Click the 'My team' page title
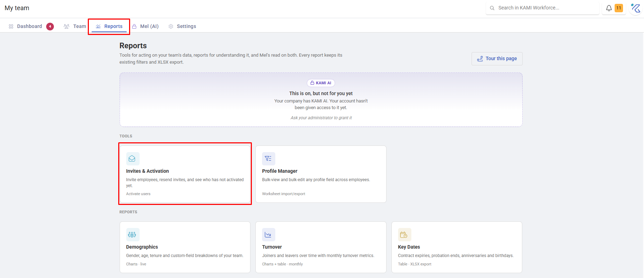 tap(17, 8)
